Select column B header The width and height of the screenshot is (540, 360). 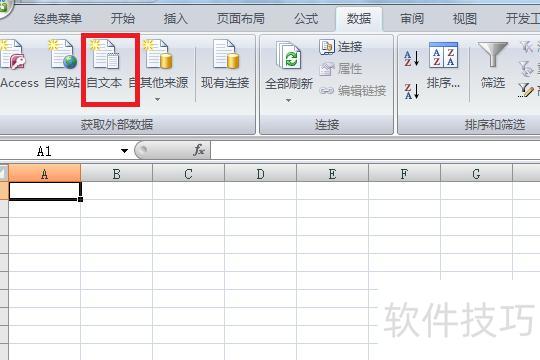pos(116,173)
